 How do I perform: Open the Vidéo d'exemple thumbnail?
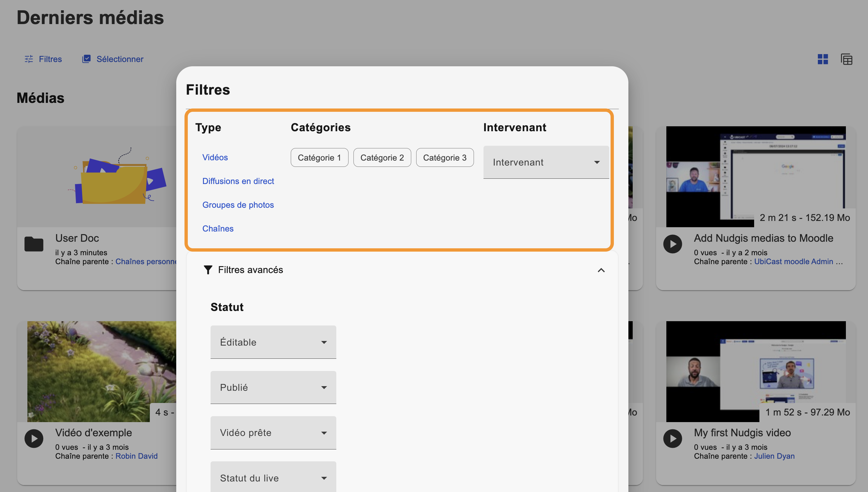pos(101,371)
